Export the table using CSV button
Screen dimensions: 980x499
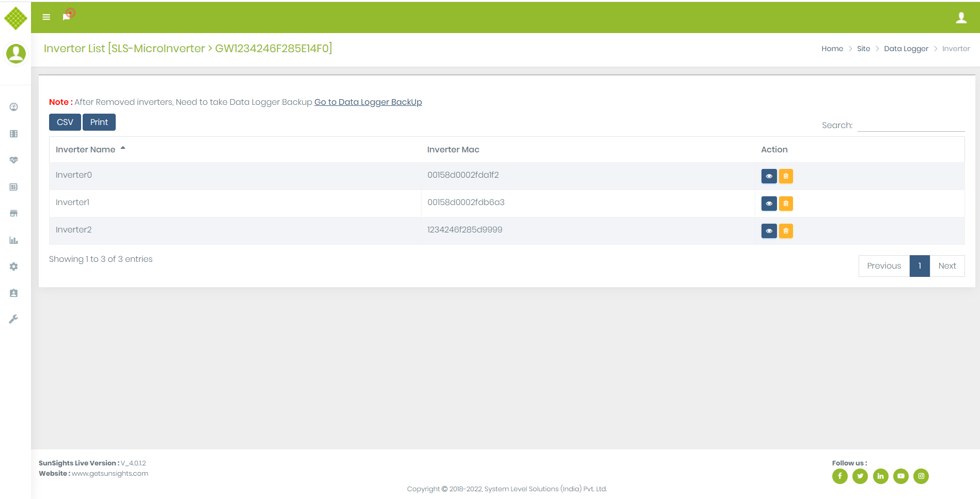pos(65,122)
